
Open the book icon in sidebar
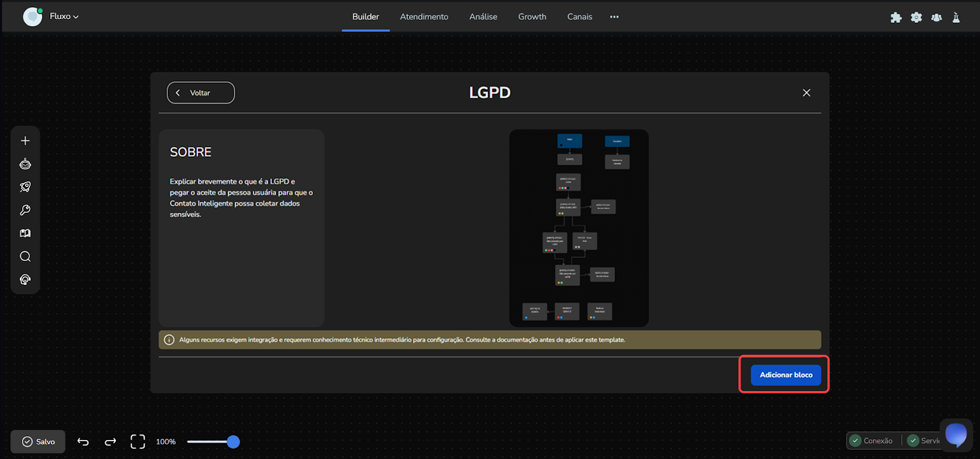tap(25, 233)
